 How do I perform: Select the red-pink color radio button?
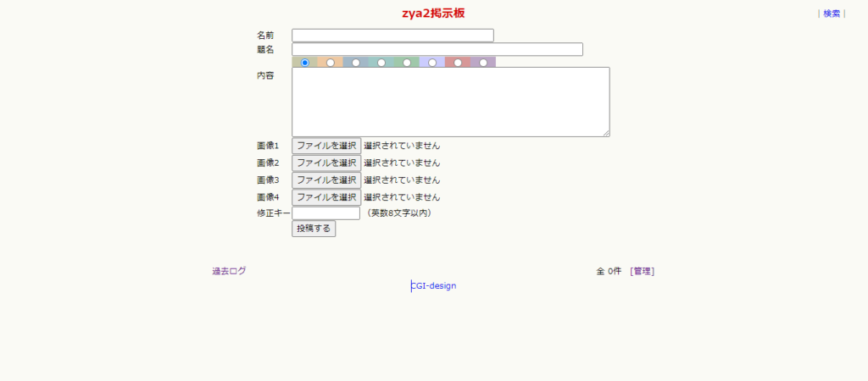click(458, 63)
